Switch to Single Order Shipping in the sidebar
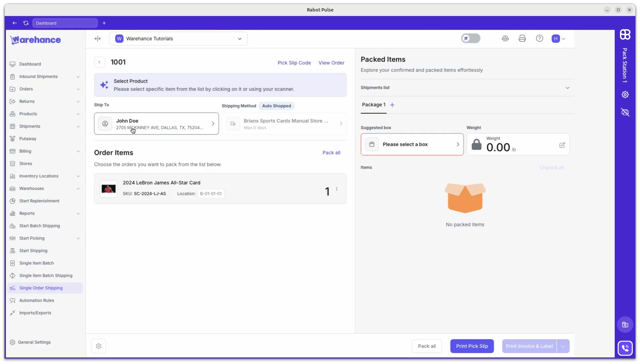 pos(40,288)
